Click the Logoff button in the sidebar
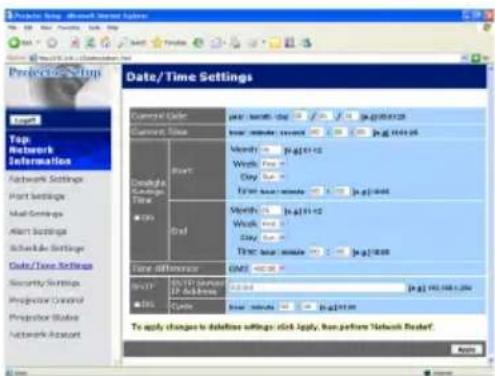 coord(25,120)
